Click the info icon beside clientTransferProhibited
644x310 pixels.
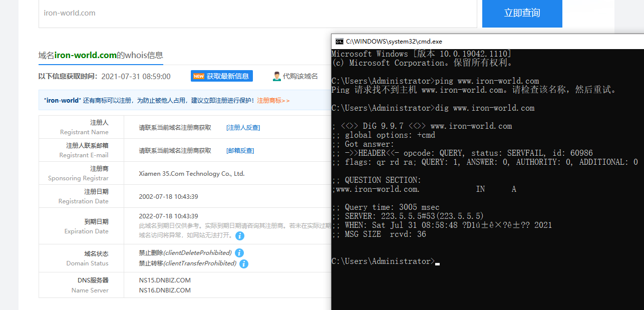pos(244,263)
